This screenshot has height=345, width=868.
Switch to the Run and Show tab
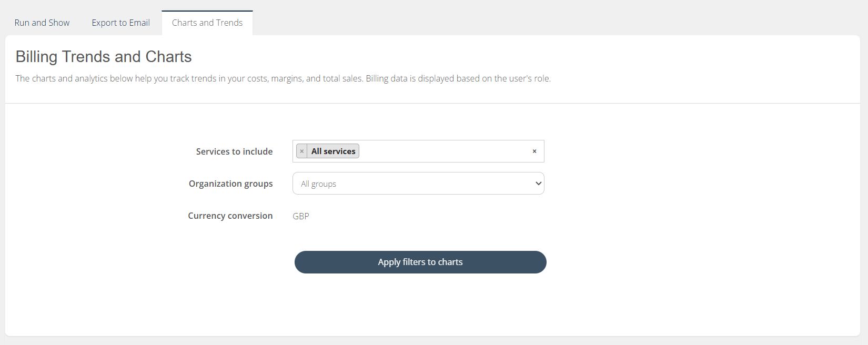[42, 23]
